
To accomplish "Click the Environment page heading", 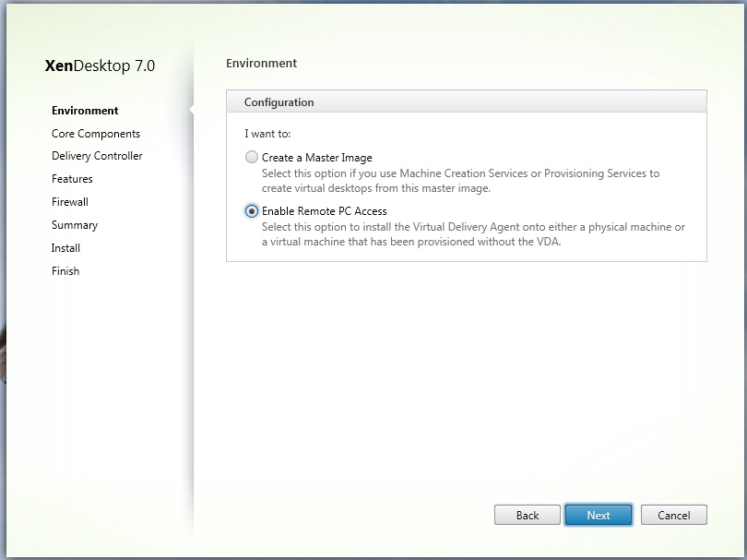I will point(261,64).
